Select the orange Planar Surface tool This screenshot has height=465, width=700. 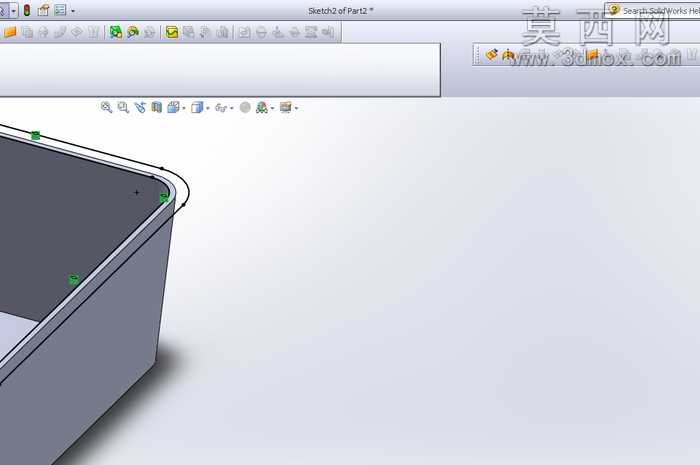(x=10, y=32)
